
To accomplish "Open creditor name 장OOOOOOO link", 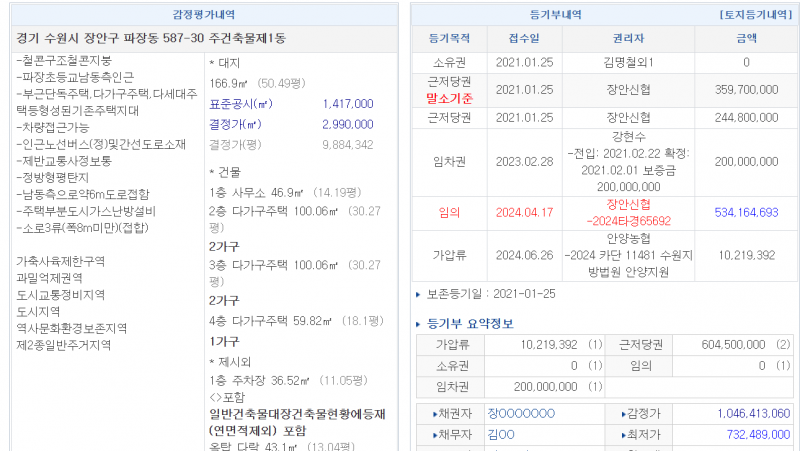I will [x=520, y=414].
